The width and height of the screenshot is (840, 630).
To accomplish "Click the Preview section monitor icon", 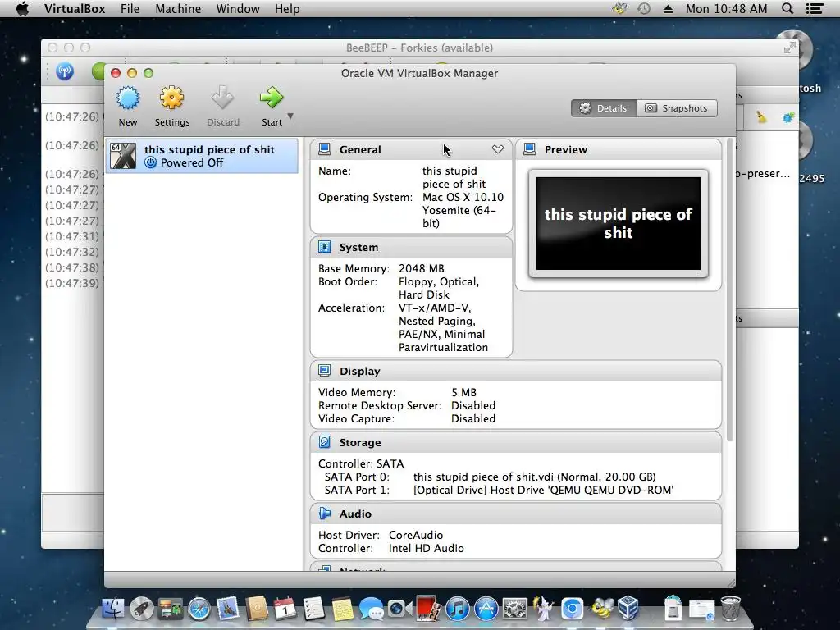I will [530, 149].
